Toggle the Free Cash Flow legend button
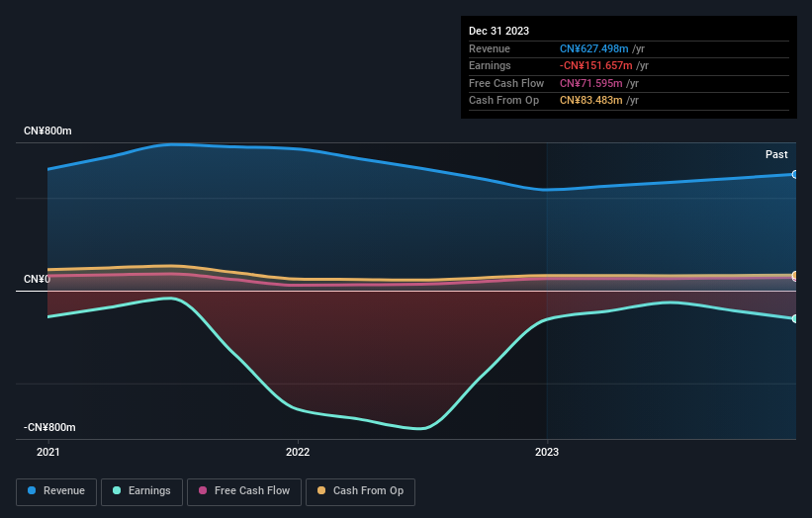 point(244,491)
